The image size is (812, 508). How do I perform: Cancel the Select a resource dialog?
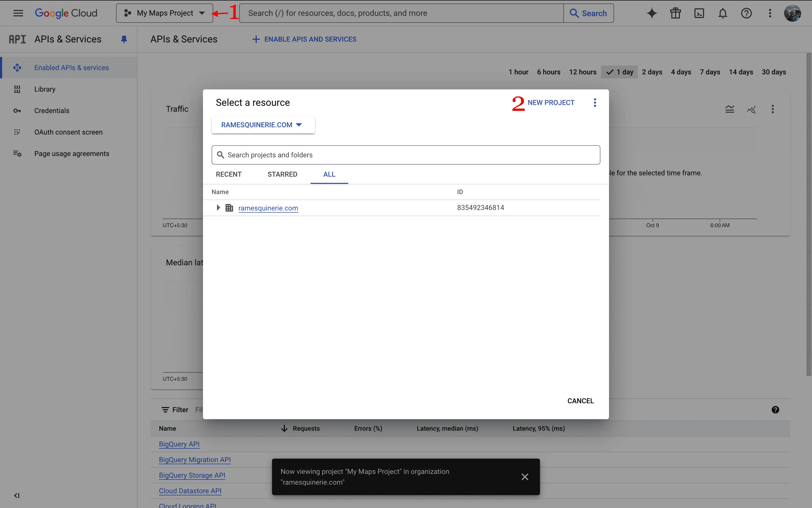(x=580, y=401)
